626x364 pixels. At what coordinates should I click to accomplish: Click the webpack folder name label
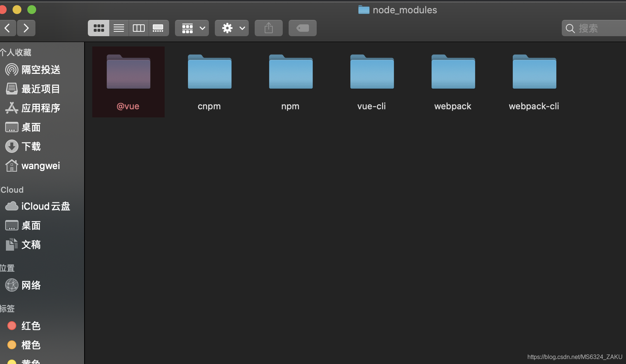(453, 106)
